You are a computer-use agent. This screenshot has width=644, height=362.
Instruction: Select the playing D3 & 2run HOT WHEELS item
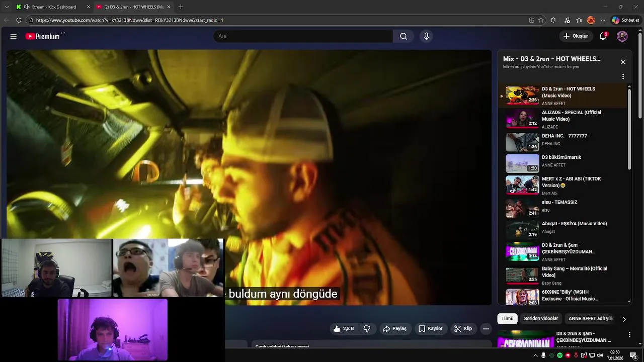coord(563,96)
